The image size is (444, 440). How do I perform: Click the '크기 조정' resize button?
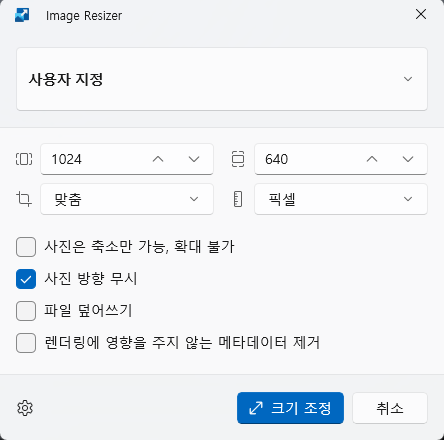(290, 408)
